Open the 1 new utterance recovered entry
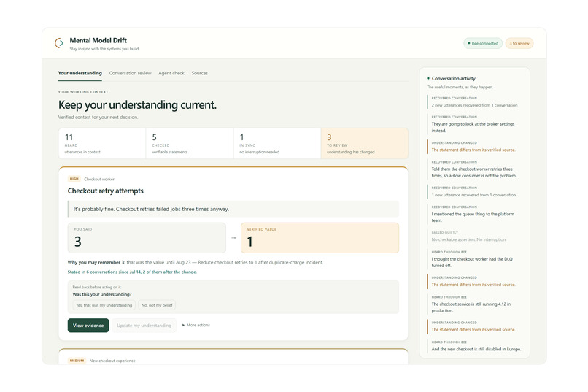588x392 pixels. click(474, 192)
